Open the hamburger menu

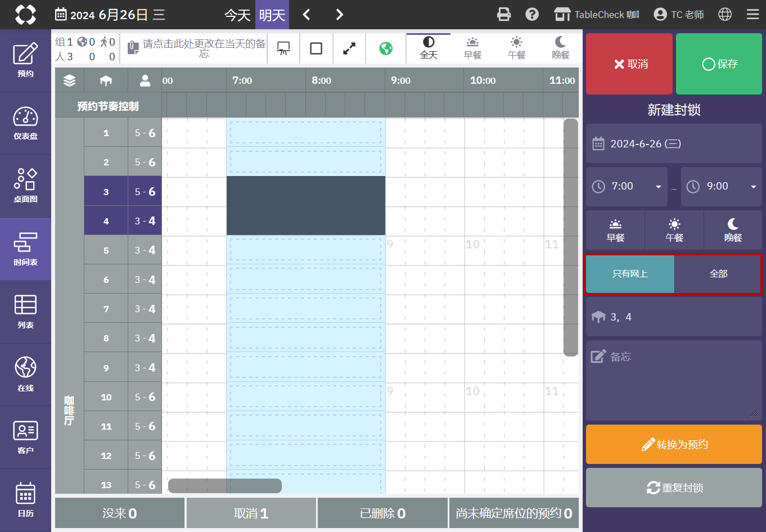(x=753, y=15)
